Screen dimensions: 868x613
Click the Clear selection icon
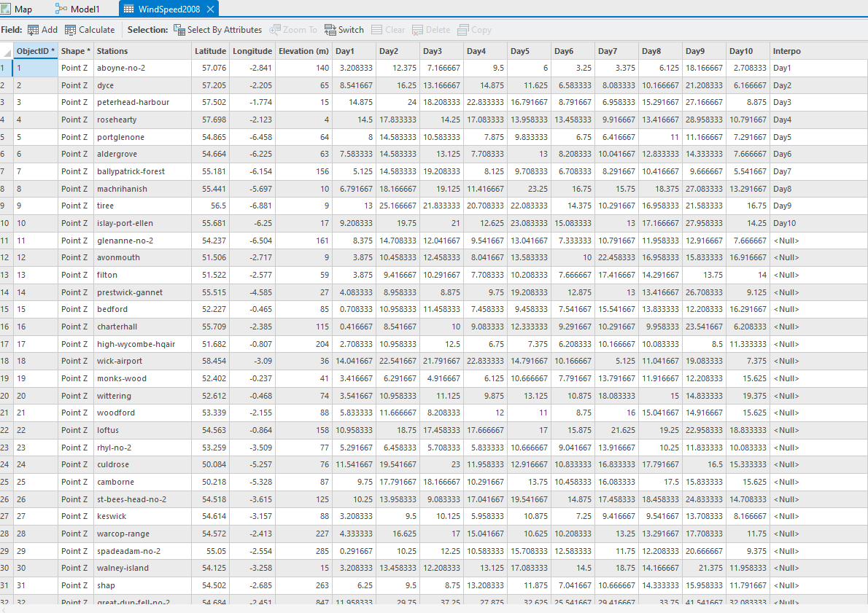377,30
